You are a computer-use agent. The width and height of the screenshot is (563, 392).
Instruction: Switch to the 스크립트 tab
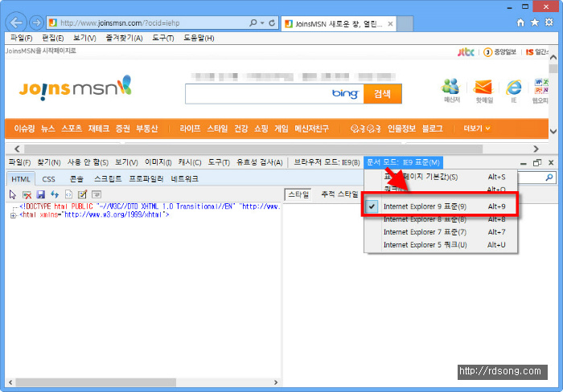(108, 179)
